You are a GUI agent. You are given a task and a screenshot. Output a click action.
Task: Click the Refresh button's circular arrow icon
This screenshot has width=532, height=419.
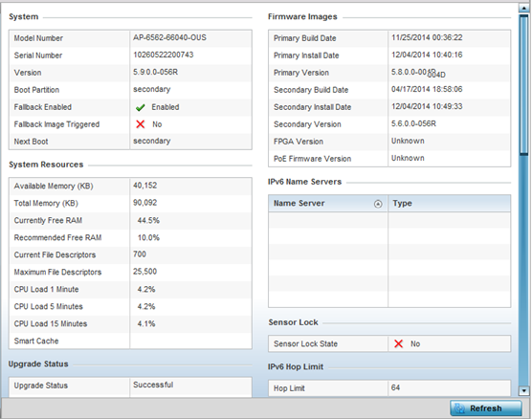[459, 408]
